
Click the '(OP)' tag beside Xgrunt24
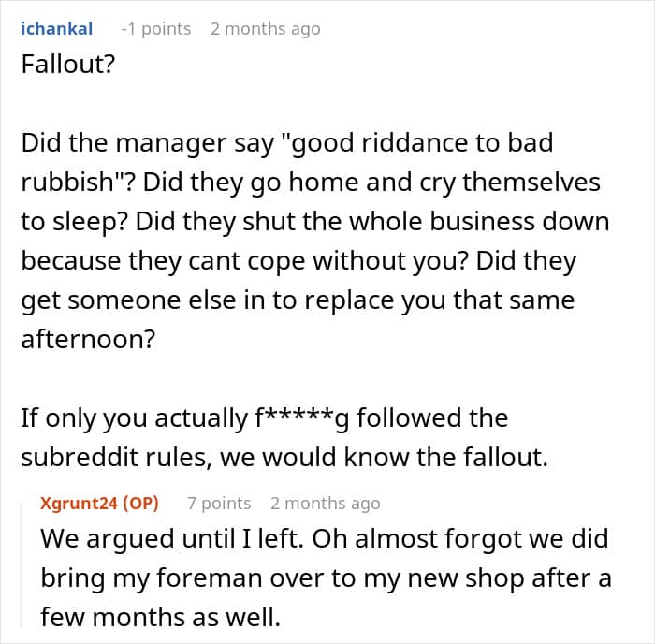[138, 503]
